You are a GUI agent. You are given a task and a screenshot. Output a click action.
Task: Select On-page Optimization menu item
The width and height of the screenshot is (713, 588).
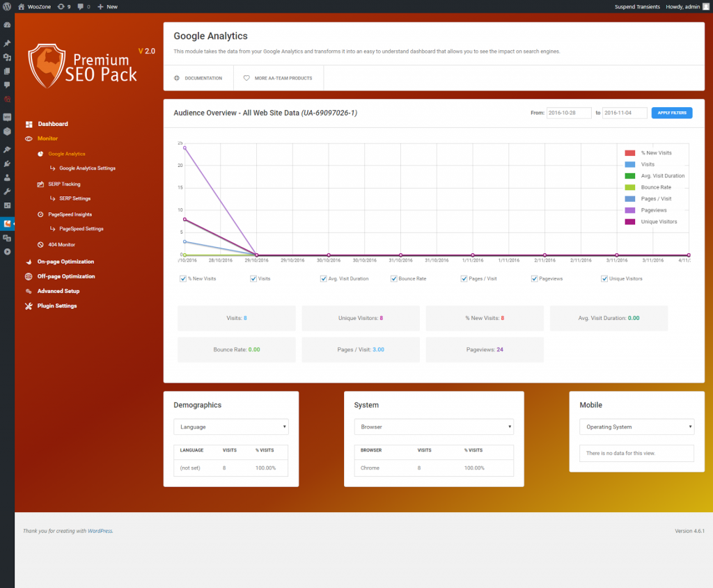(x=65, y=262)
